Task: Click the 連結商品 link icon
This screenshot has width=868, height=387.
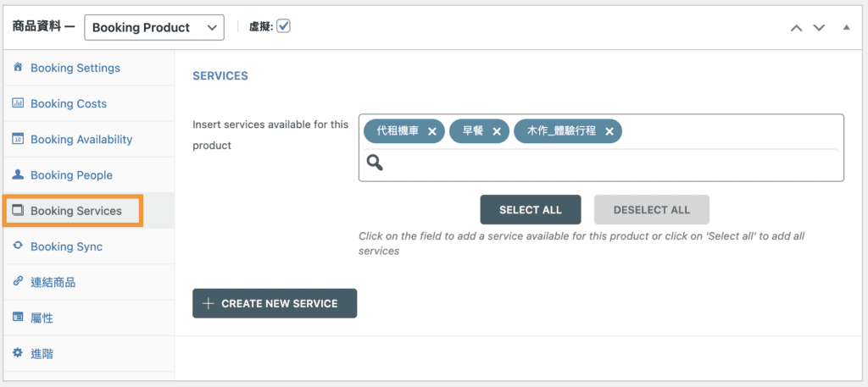Action: pos(18,282)
